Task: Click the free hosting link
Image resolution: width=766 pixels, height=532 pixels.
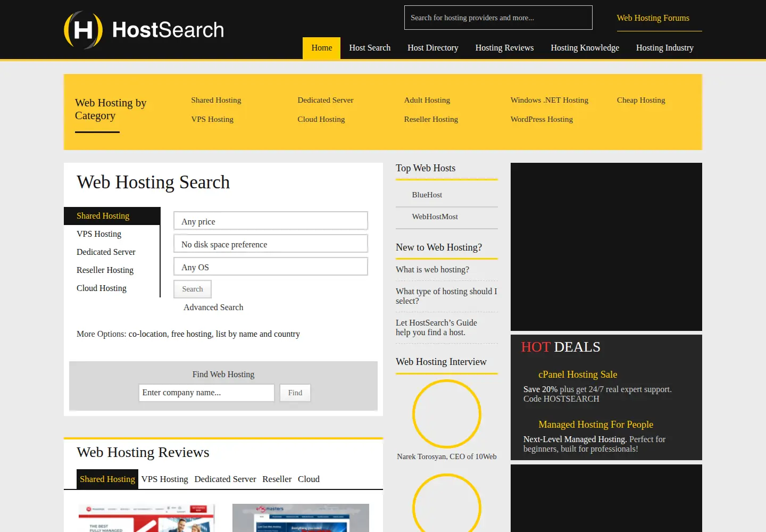Action: (x=191, y=334)
